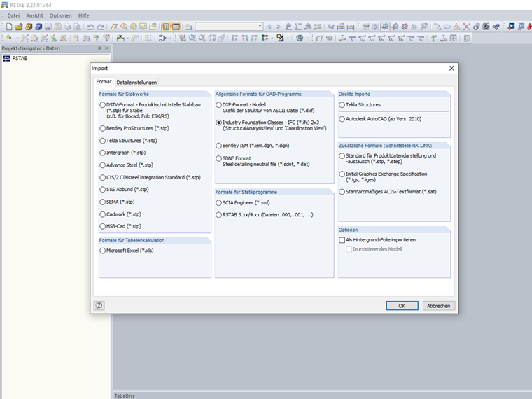Click the Redo arrow icon
Image resolution: width=532 pixels, height=399 pixels.
click(x=101, y=27)
